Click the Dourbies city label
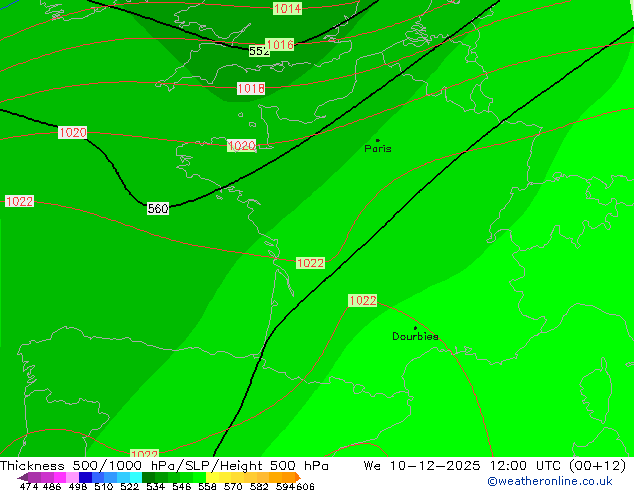 [415, 336]
